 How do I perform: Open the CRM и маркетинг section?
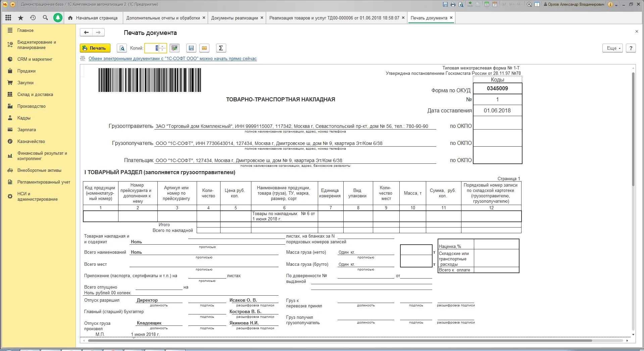39,59
